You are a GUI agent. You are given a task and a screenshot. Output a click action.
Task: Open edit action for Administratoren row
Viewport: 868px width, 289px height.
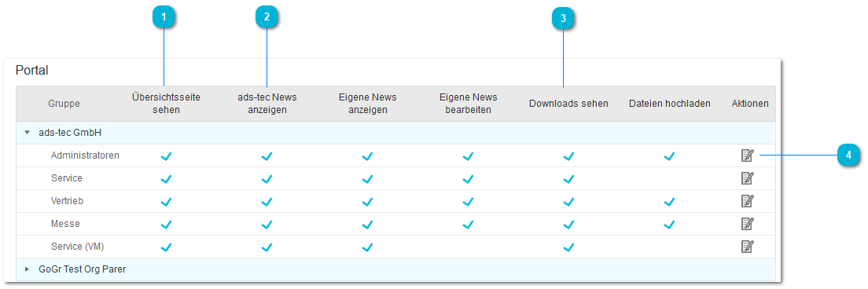tap(748, 155)
